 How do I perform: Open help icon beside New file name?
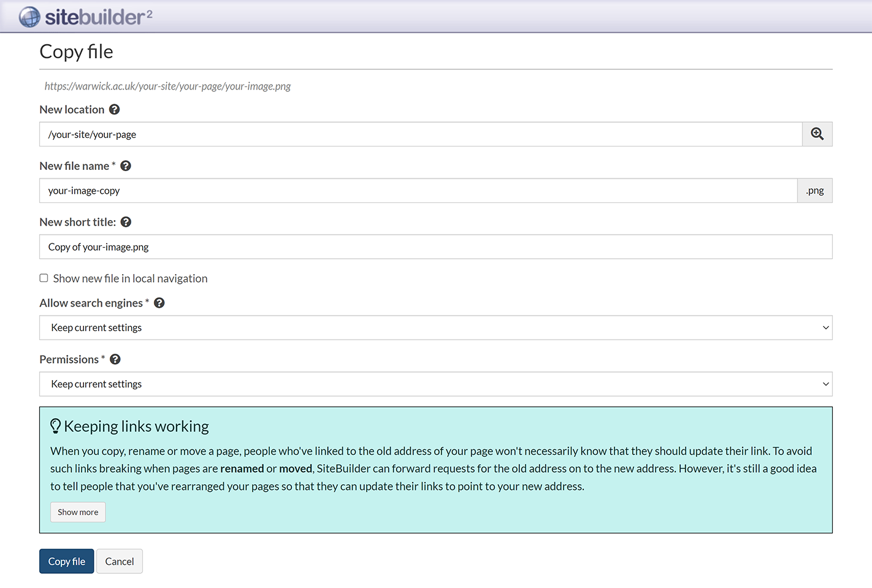pos(126,166)
